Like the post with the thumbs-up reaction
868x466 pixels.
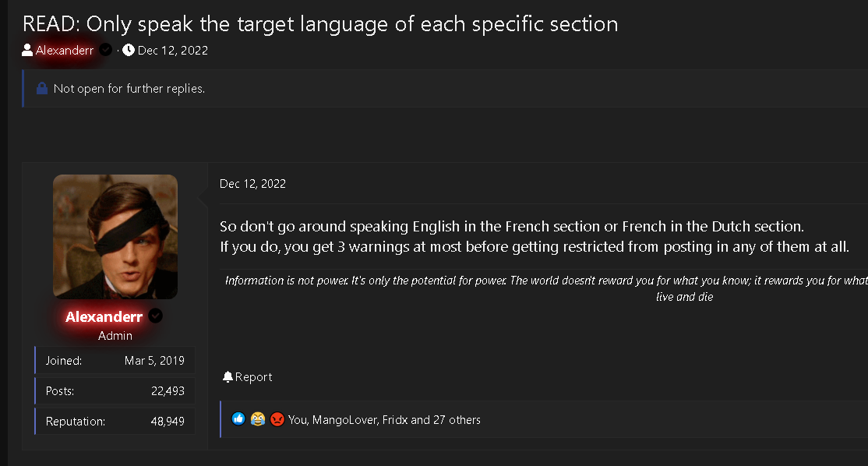point(238,418)
